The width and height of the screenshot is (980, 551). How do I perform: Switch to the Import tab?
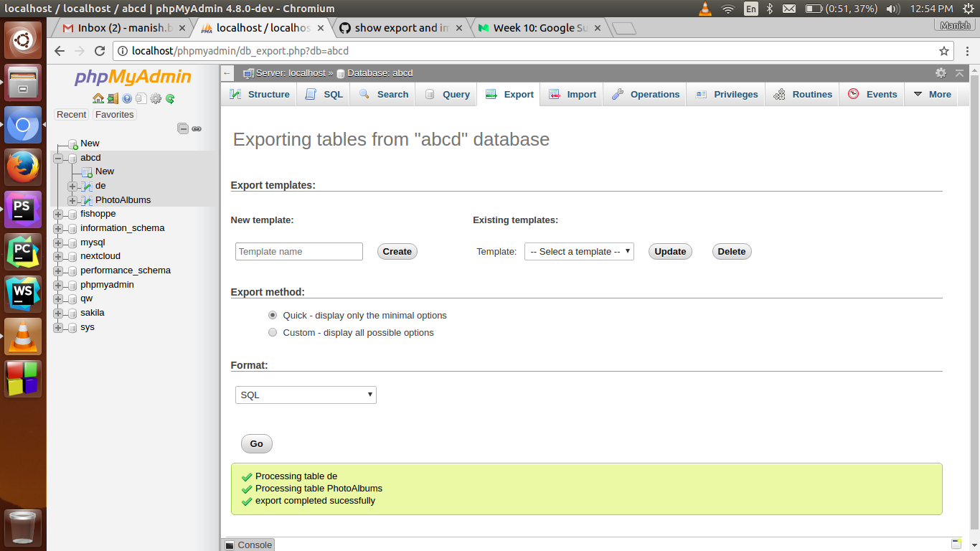(x=573, y=95)
